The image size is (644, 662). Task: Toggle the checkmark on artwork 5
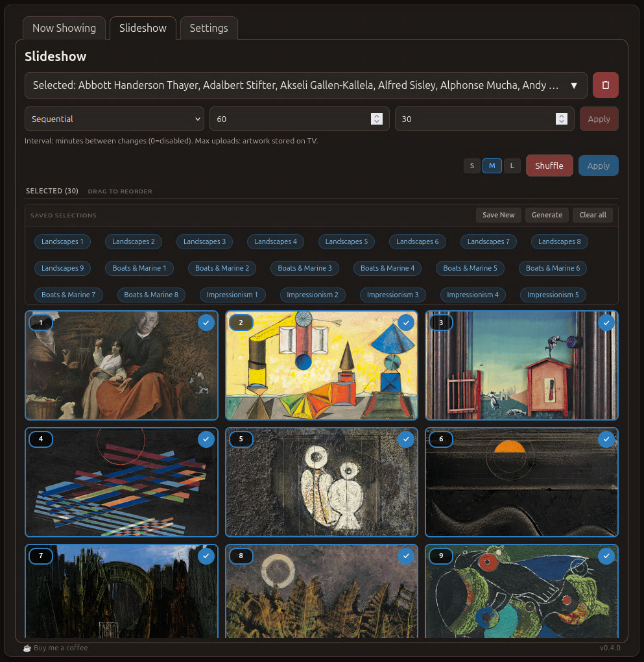[x=406, y=439]
